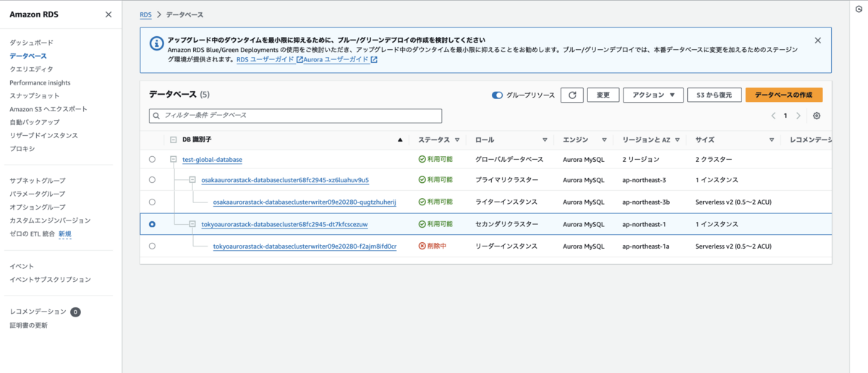The height and width of the screenshot is (373, 868).
Task: Open リザーブドインスタンス in the sidebar
Action: click(x=43, y=135)
